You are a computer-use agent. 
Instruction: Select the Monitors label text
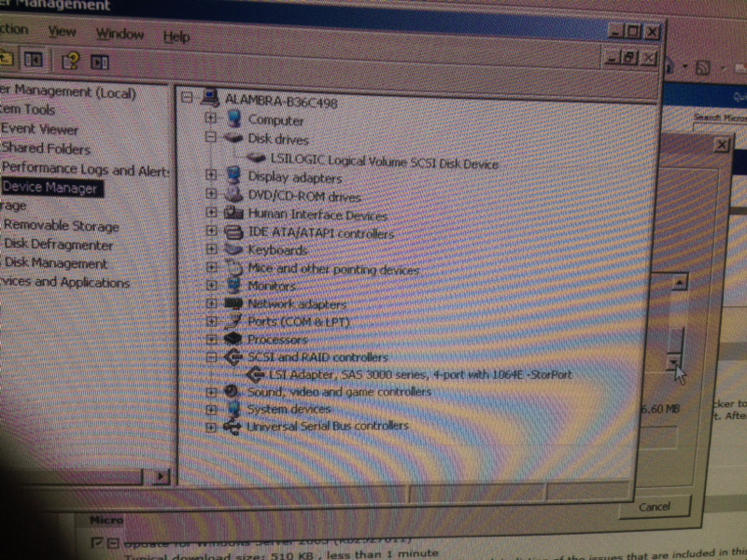272,286
